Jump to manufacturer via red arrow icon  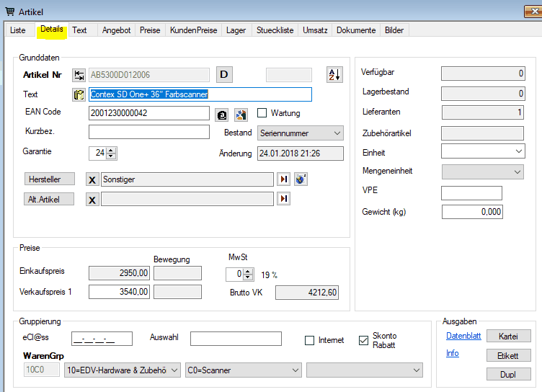click(x=283, y=179)
